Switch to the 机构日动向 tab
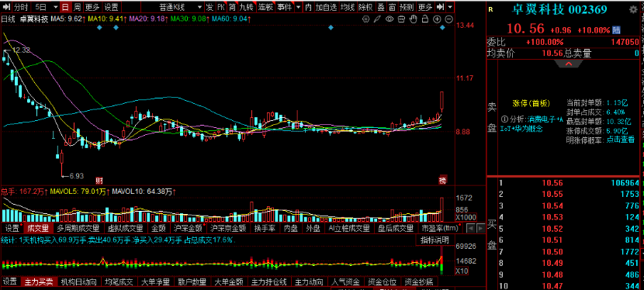644x290 pixels. click(x=78, y=281)
